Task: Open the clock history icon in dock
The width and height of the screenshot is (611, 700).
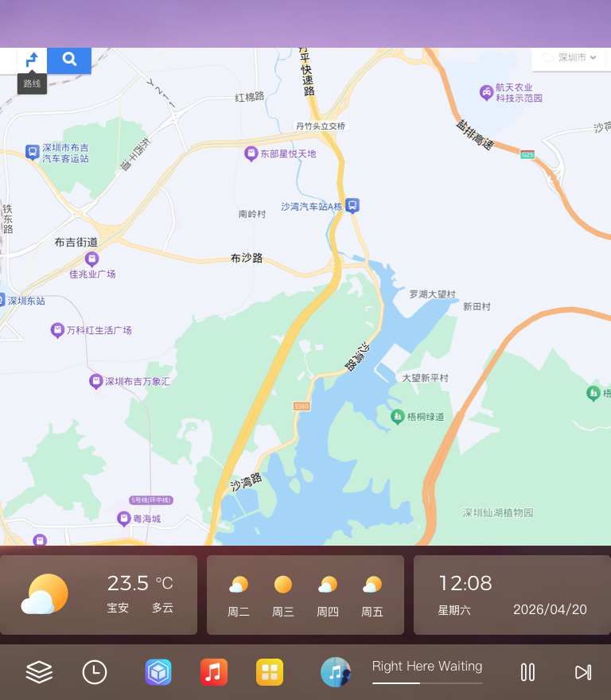Action: point(95,672)
